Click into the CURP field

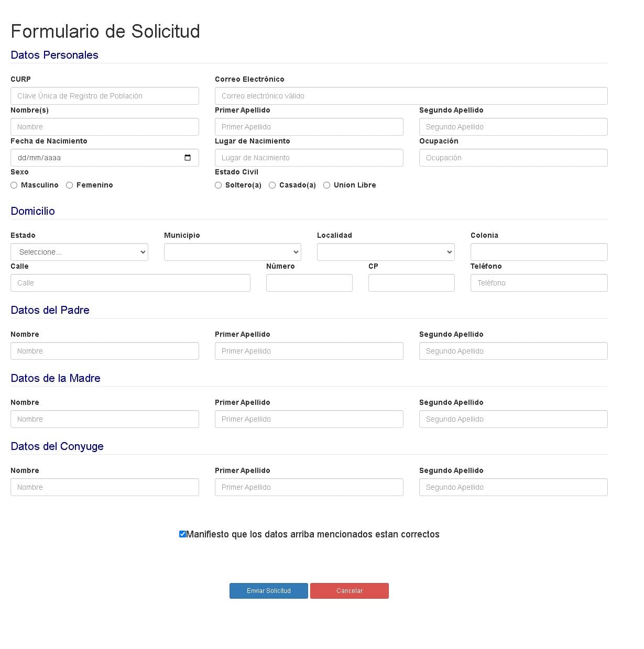pos(104,96)
